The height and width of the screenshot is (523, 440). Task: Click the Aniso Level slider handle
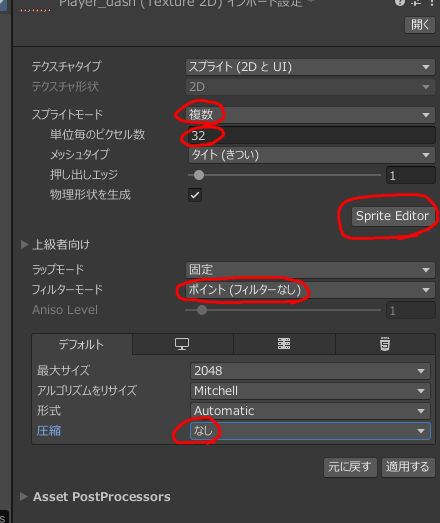click(x=202, y=310)
